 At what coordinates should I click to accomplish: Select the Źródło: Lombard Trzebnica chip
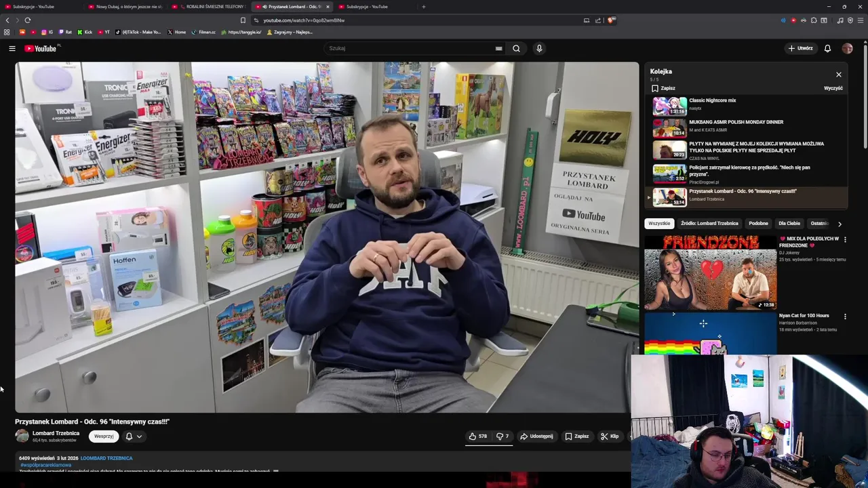(x=709, y=223)
